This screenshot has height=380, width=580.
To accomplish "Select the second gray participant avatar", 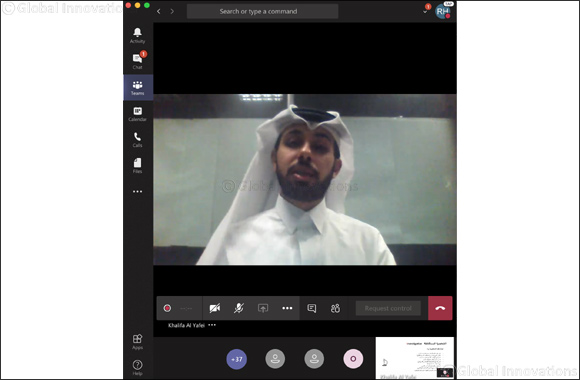I will [314, 359].
